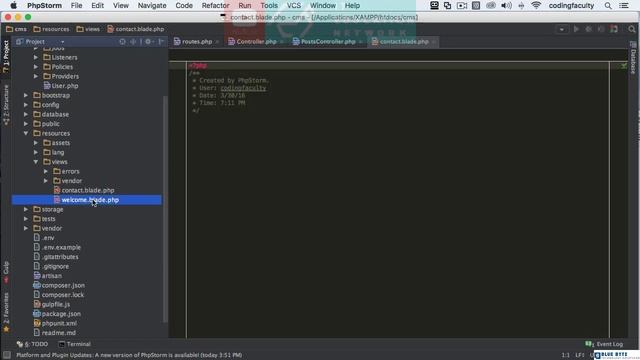Open the Wi-Fi menu bar icon
This screenshot has height=360, width=640.
point(536,6)
